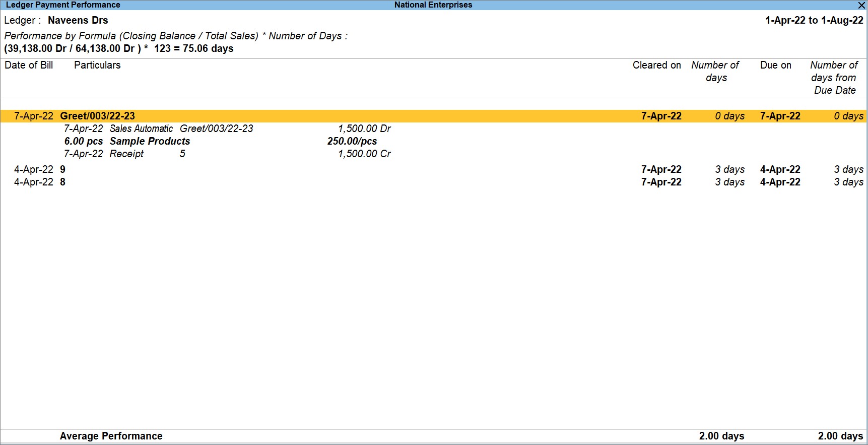Open the Sales Automatic voucher entry
The width and height of the screenshot is (868, 445).
[x=141, y=129]
